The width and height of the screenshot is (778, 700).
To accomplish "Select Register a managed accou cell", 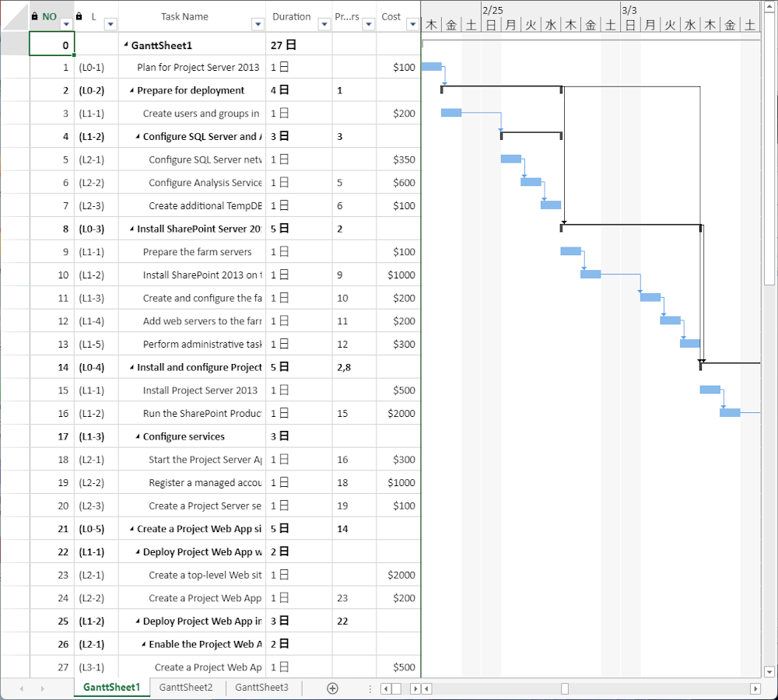I will (192, 483).
